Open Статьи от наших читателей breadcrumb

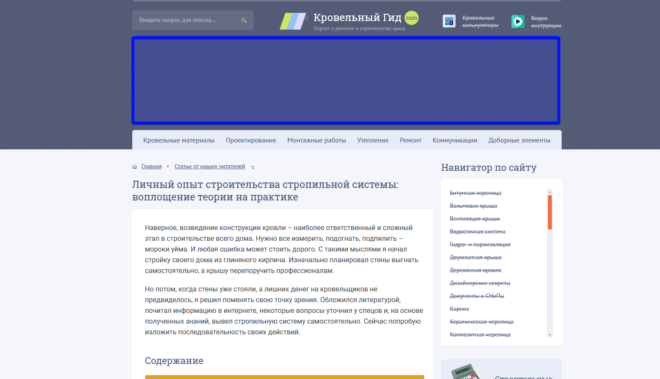(210, 166)
